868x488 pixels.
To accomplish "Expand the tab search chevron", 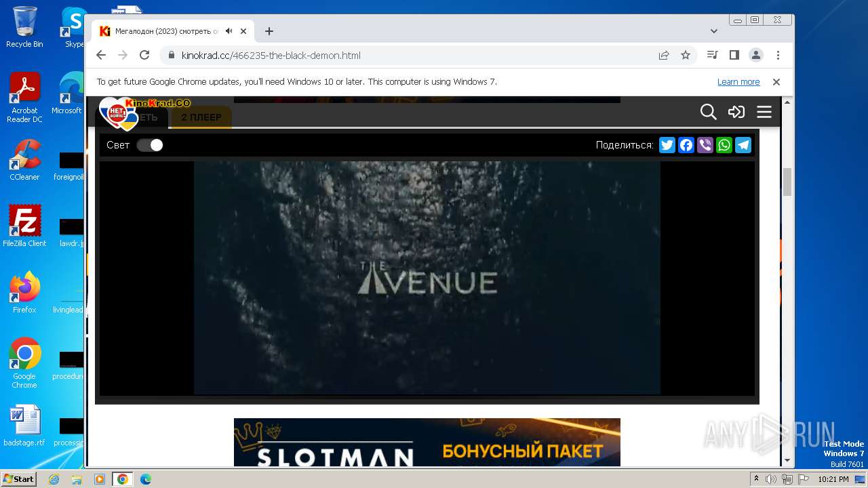I will (x=714, y=31).
